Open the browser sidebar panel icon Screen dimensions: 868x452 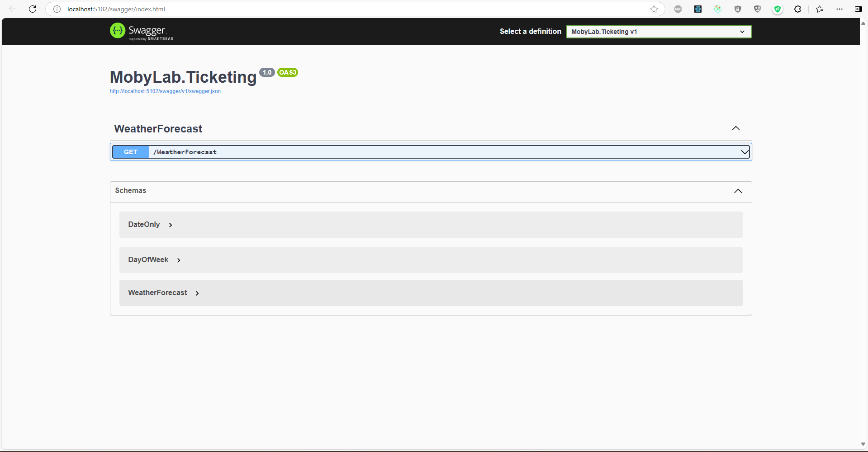(x=858, y=9)
